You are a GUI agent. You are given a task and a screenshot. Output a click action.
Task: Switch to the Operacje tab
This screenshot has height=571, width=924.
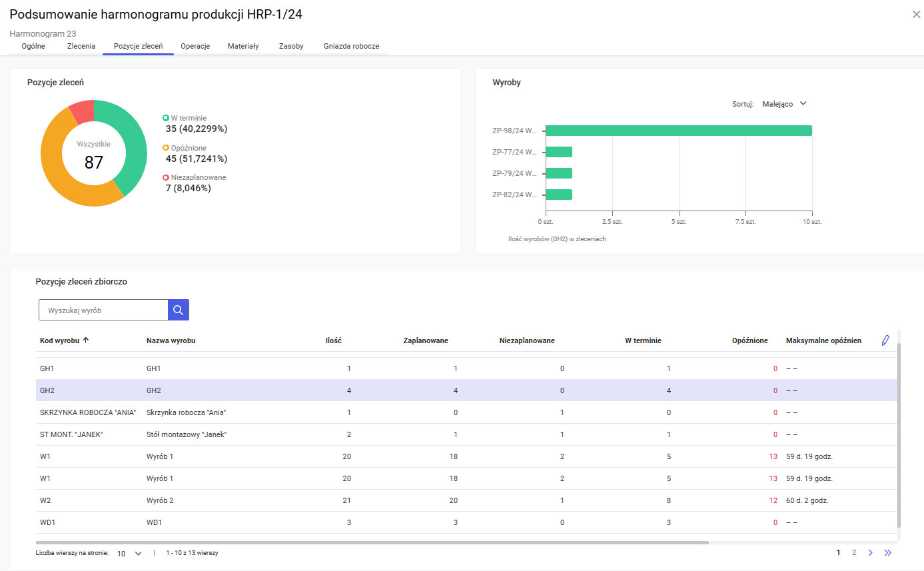(x=195, y=46)
